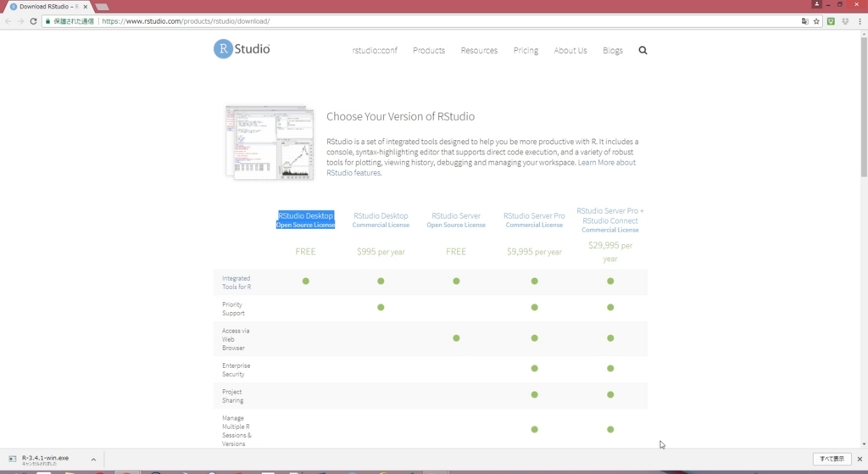
Task: Go forward with browser forward arrow
Action: click(20, 21)
